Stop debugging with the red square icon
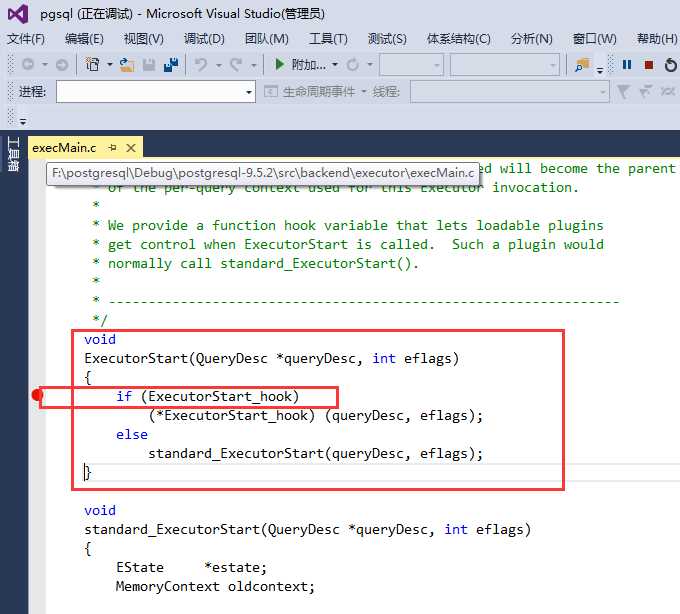Image resolution: width=680 pixels, height=614 pixels. tap(649, 65)
